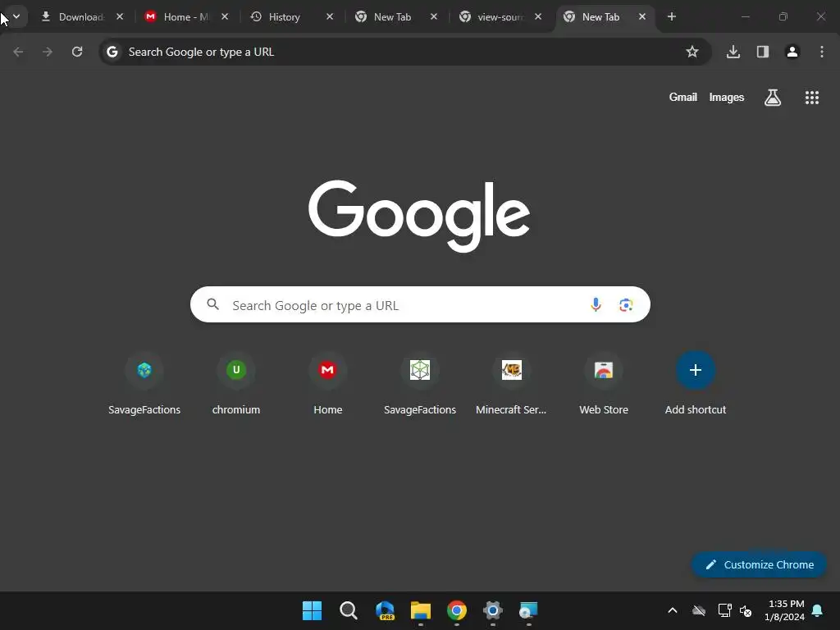840x630 pixels.
Task: Open search by image (Lens)
Action: pyautogui.click(x=626, y=304)
